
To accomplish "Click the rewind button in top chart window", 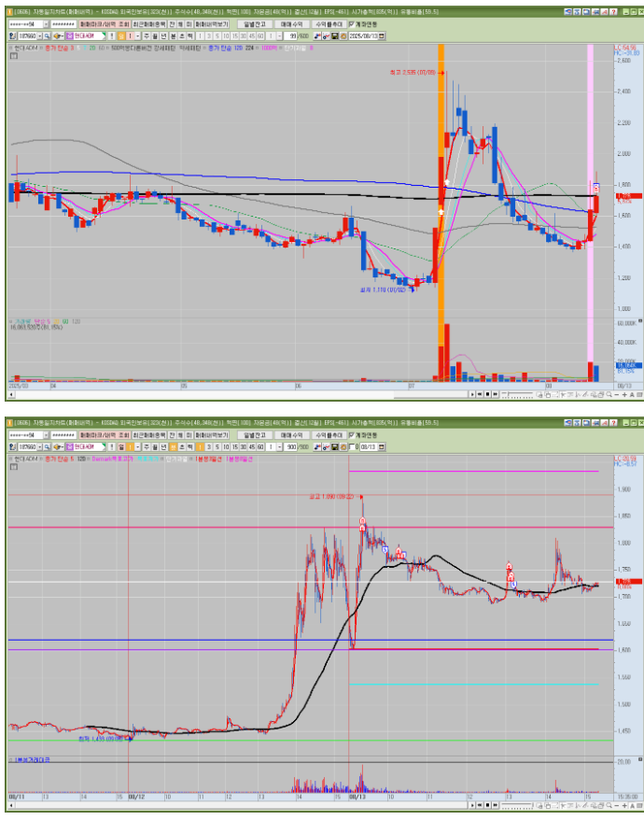I will pos(480,394).
